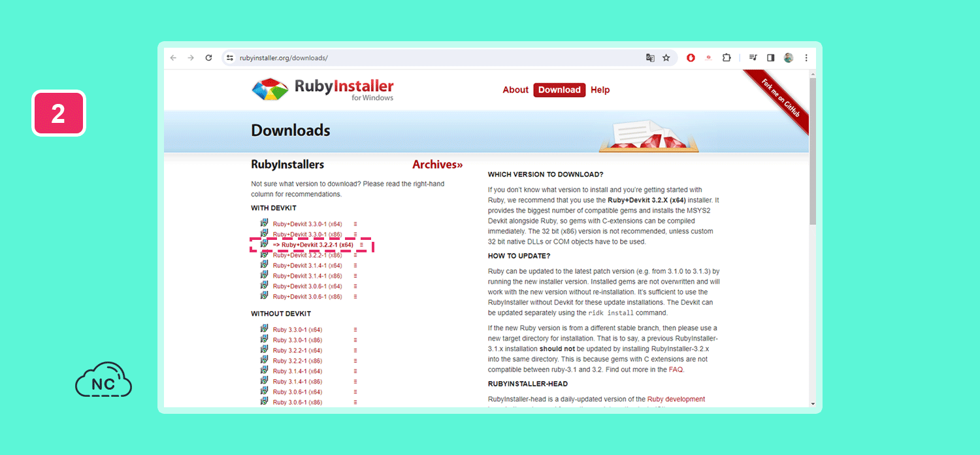Image resolution: width=980 pixels, height=455 pixels.
Task: Click the page vertical scrollbar thumb
Action: point(813,150)
